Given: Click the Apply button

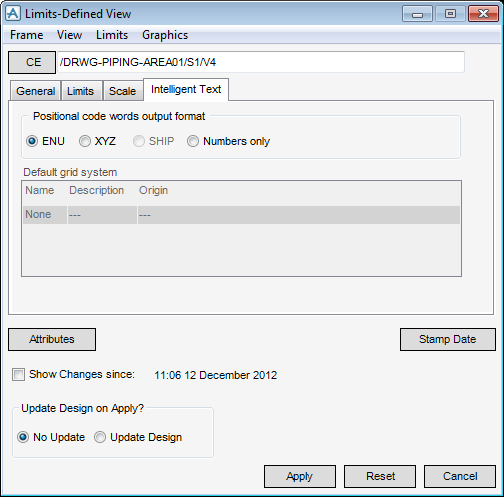Looking at the screenshot, I should pyautogui.click(x=300, y=476).
